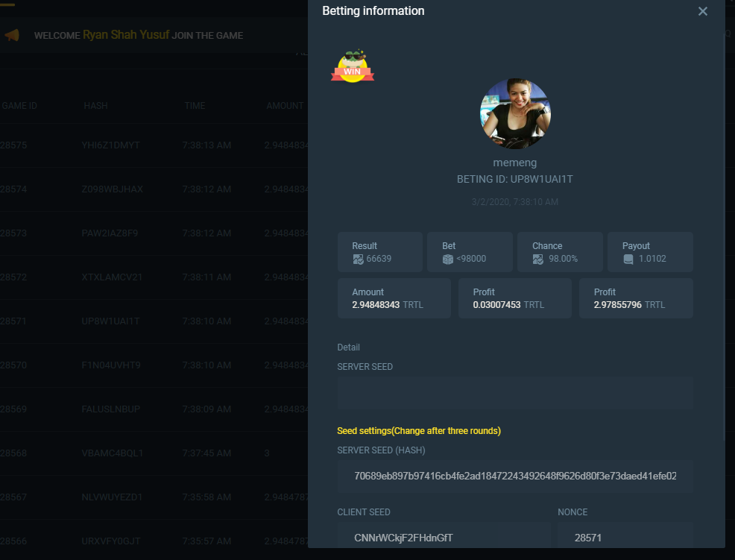Click the Amount 2.94848343 TRTL box
Viewport: 735px width, 560px height.
(394, 298)
